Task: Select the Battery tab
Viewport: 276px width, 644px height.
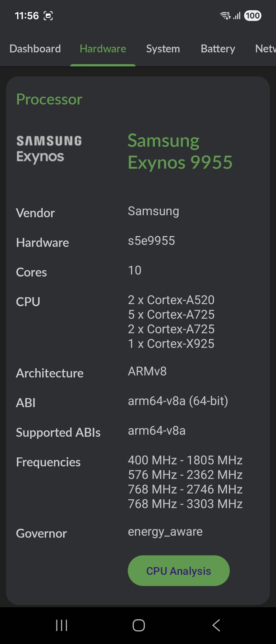Action: [218, 49]
